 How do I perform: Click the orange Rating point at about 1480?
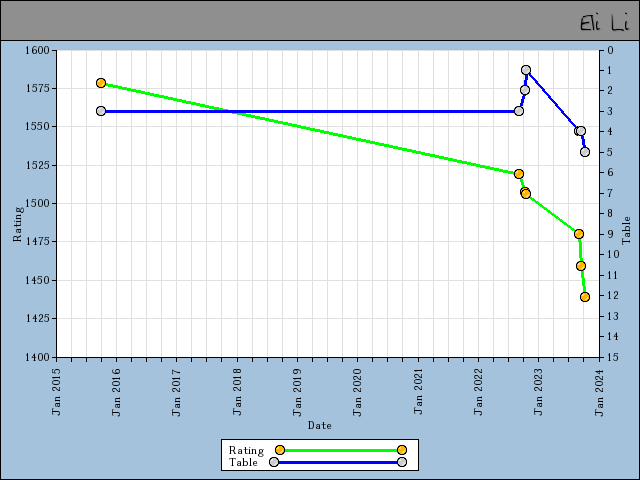tap(579, 234)
